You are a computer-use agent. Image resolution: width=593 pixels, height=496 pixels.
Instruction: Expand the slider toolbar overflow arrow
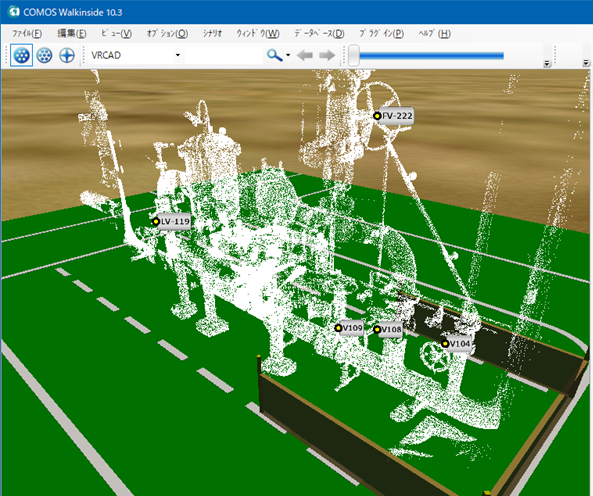546,63
